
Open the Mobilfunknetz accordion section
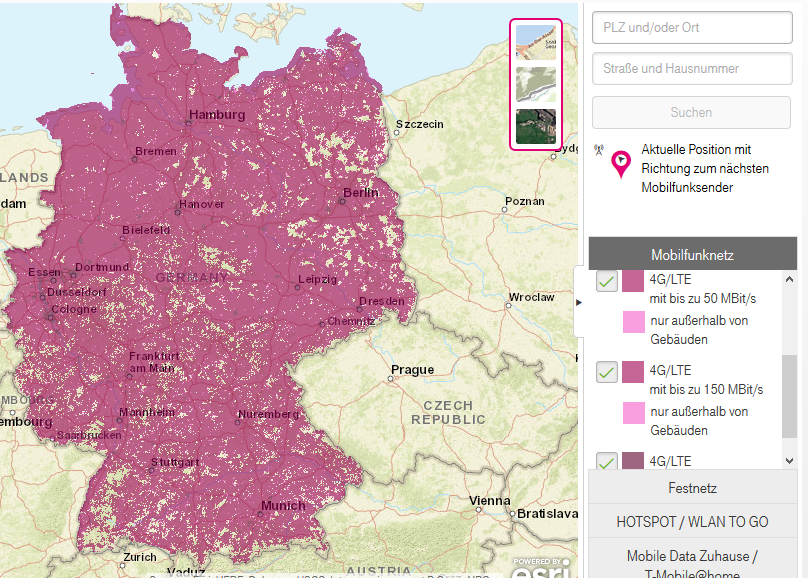pos(693,254)
